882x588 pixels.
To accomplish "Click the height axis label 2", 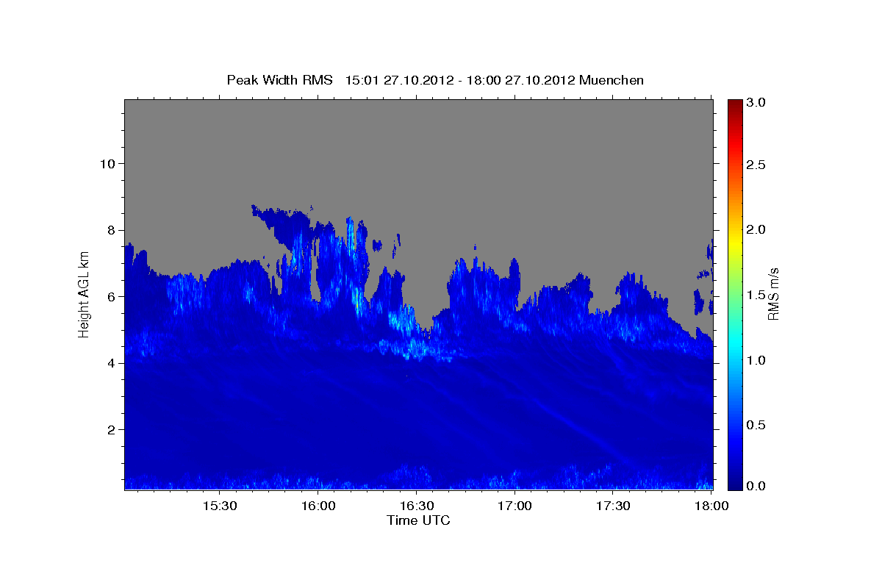I will (x=112, y=429).
